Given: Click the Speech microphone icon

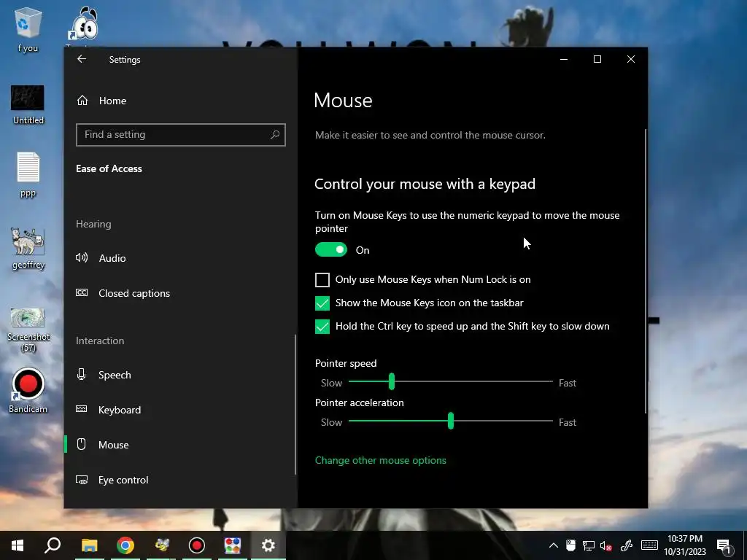Looking at the screenshot, I should [x=82, y=375].
